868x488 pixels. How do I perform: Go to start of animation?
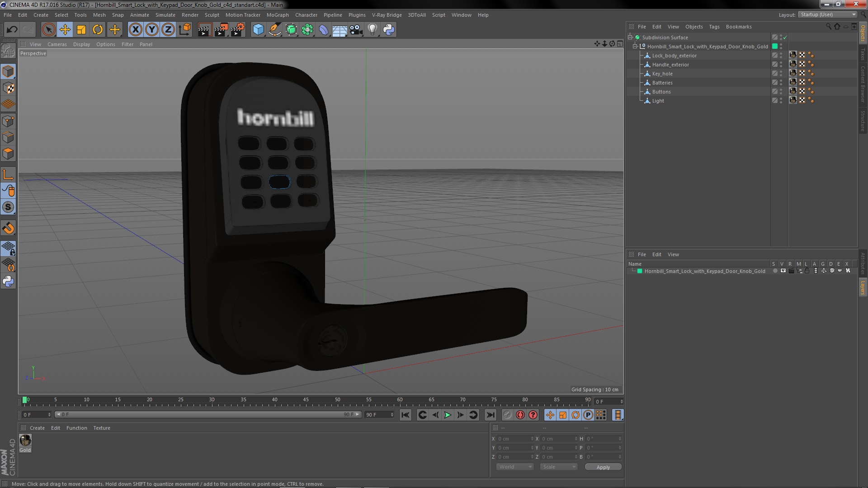(x=406, y=415)
